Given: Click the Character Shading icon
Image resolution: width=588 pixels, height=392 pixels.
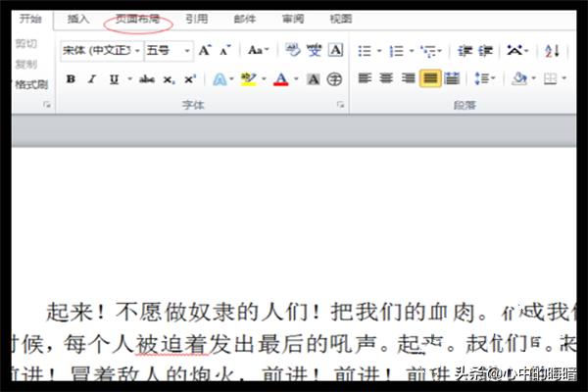Looking at the screenshot, I should tap(314, 79).
